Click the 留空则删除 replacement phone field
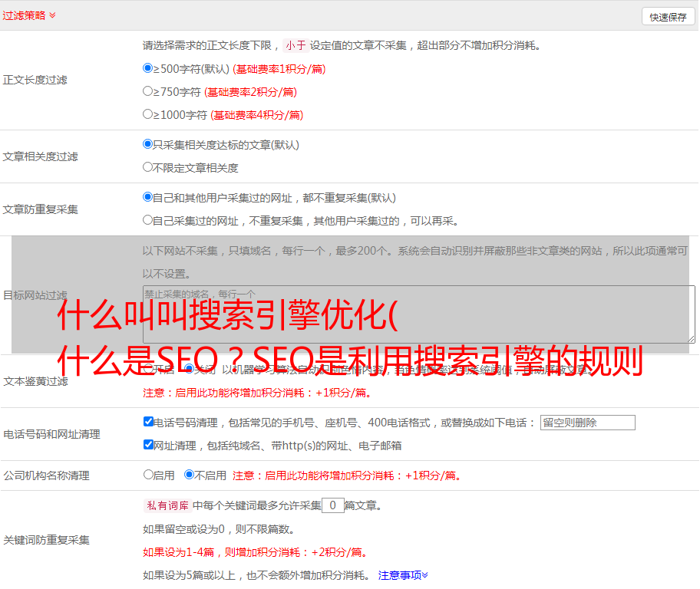 [587, 423]
